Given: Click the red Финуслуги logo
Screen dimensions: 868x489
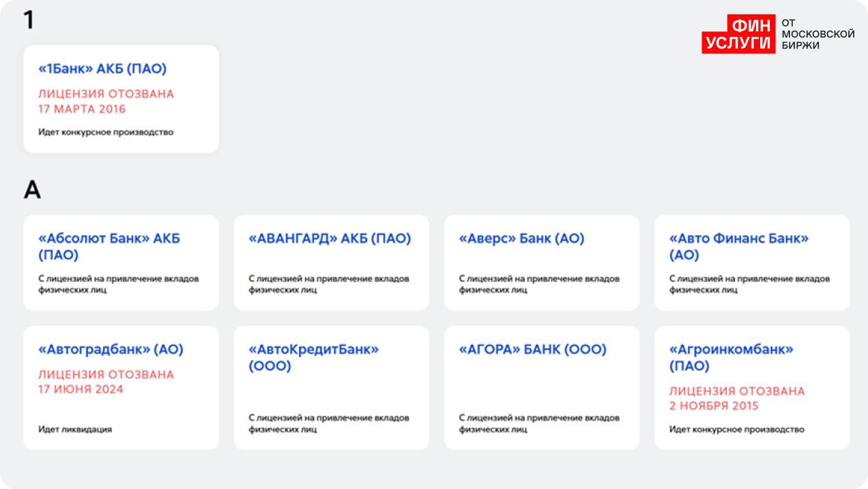Looking at the screenshot, I should tap(738, 34).
